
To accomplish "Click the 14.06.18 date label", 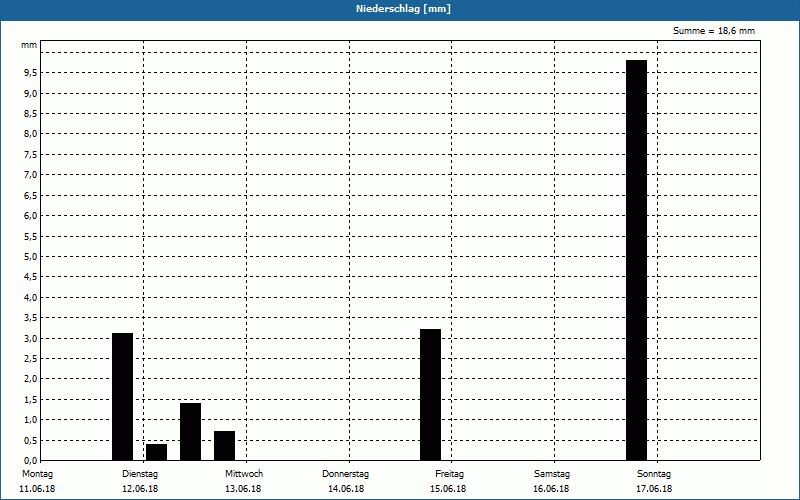I will [346, 489].
